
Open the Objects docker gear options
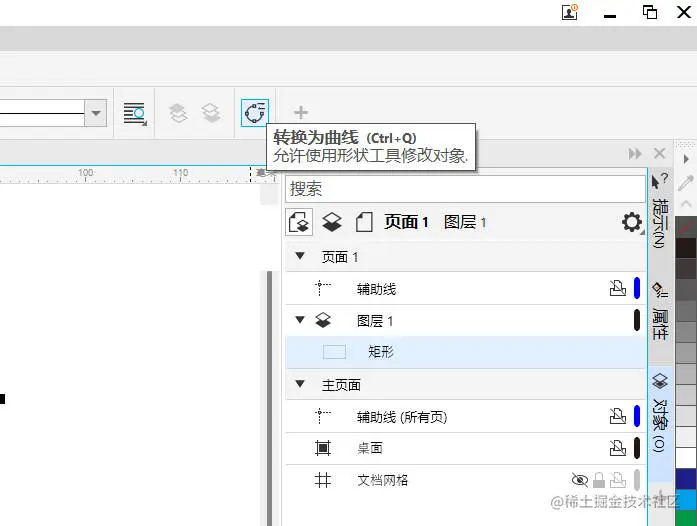point(632,222)
